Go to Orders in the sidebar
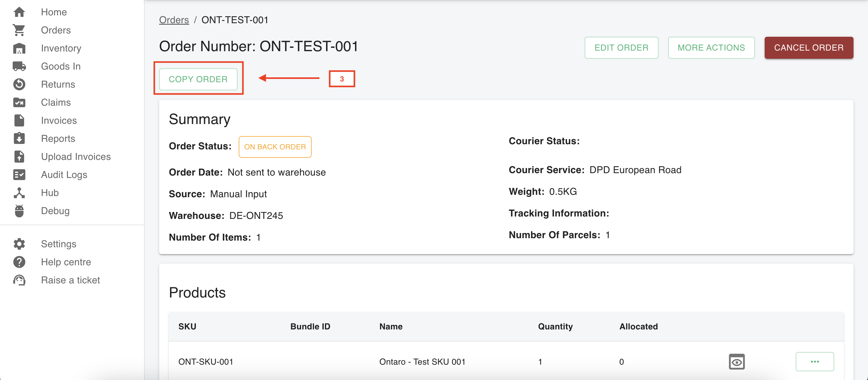868x380 pixels. (56, 30)
